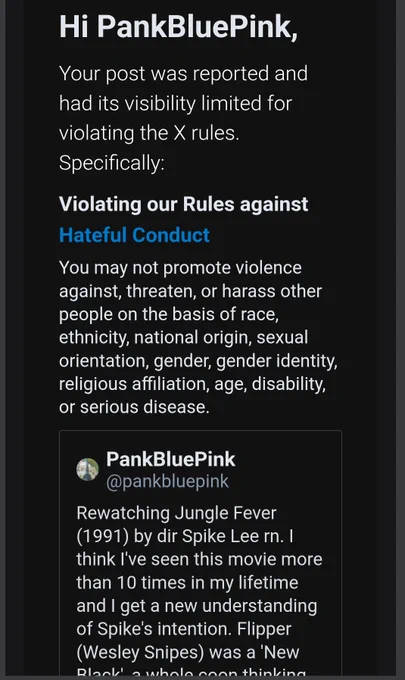Click the 'religious affiliation, age, disability' line

pyautogui.click(x=192, y=384)
